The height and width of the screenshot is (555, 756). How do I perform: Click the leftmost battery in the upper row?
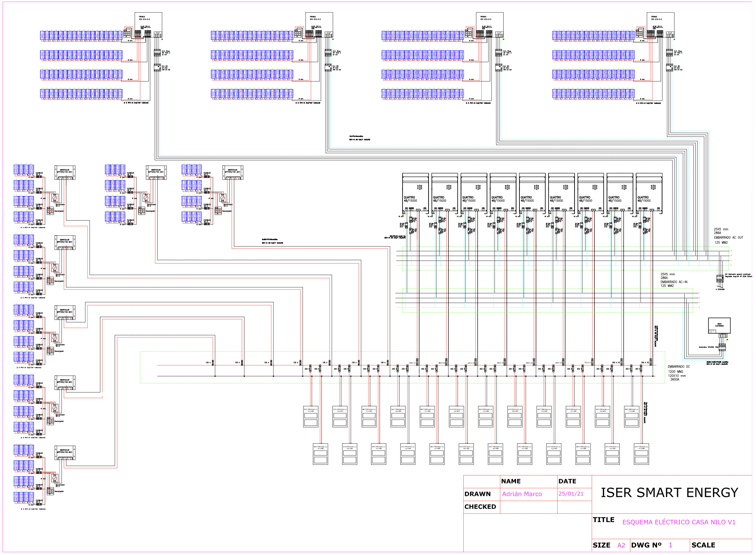(311, 417)
